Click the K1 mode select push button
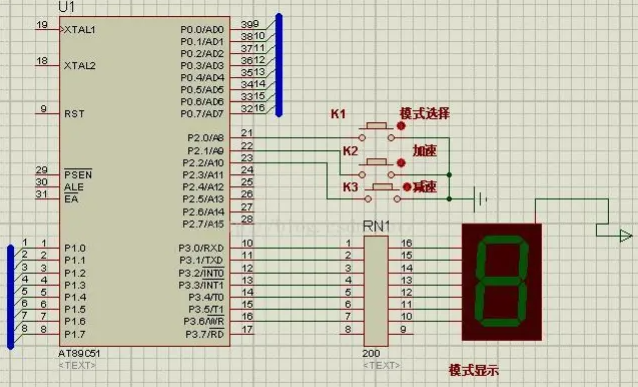The height and width of the screenshot is (387, 638). point(376,131)
